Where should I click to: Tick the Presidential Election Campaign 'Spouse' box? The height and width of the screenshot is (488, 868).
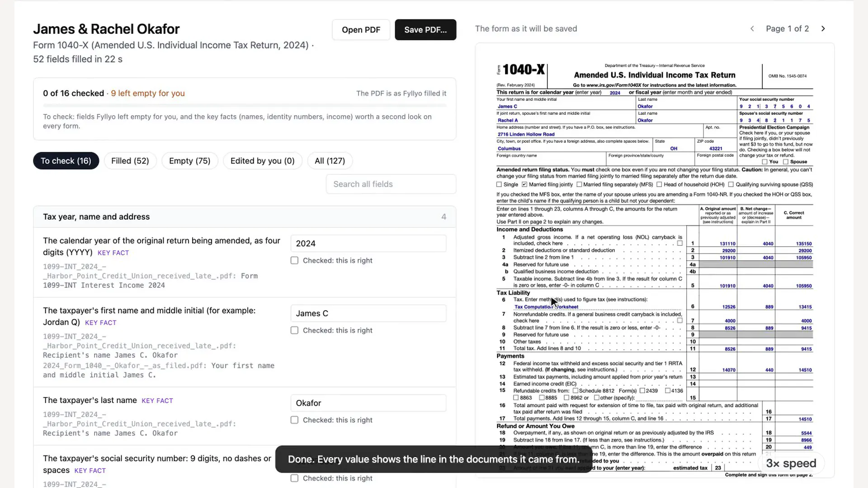click(786, 162)
